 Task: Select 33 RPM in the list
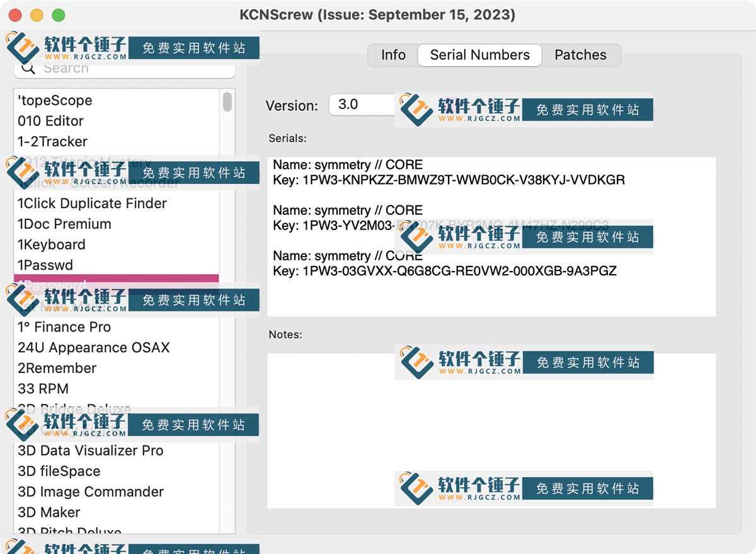pos(117,388)
